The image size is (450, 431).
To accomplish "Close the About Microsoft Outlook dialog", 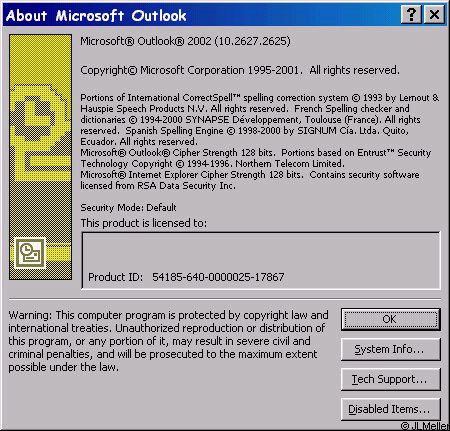I will 434,15.
